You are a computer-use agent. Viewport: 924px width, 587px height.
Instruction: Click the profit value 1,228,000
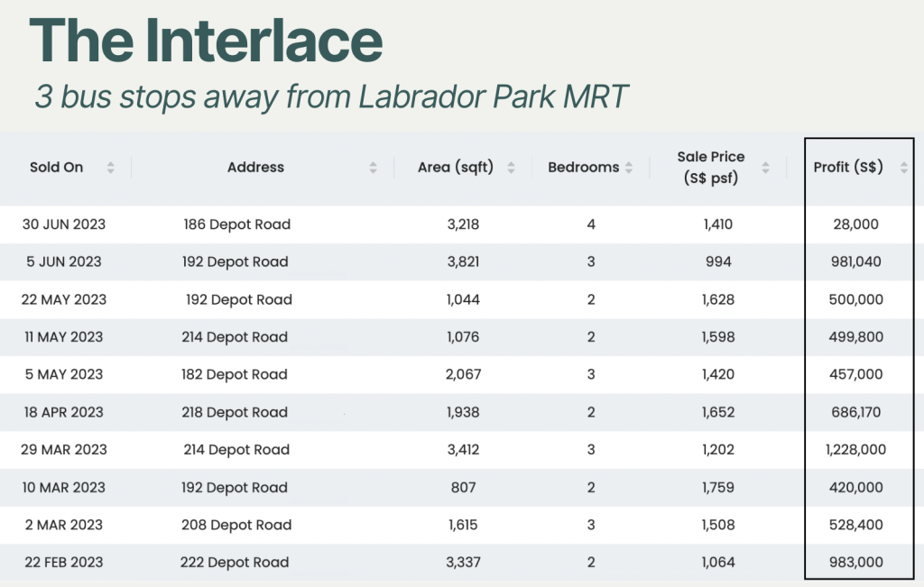tap(855, 450)
